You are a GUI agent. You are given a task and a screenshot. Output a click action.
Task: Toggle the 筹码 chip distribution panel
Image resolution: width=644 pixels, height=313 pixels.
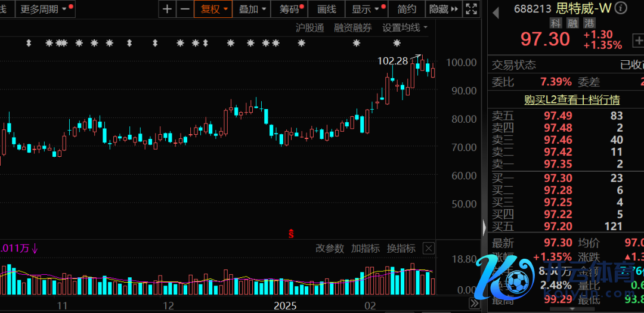tap(290, 9)
